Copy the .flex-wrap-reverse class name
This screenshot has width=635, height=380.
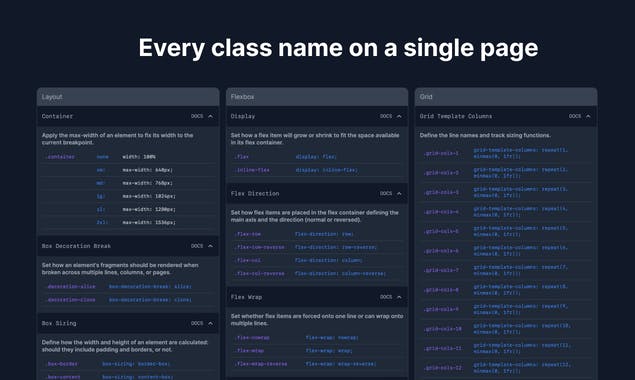click(261, 364)
